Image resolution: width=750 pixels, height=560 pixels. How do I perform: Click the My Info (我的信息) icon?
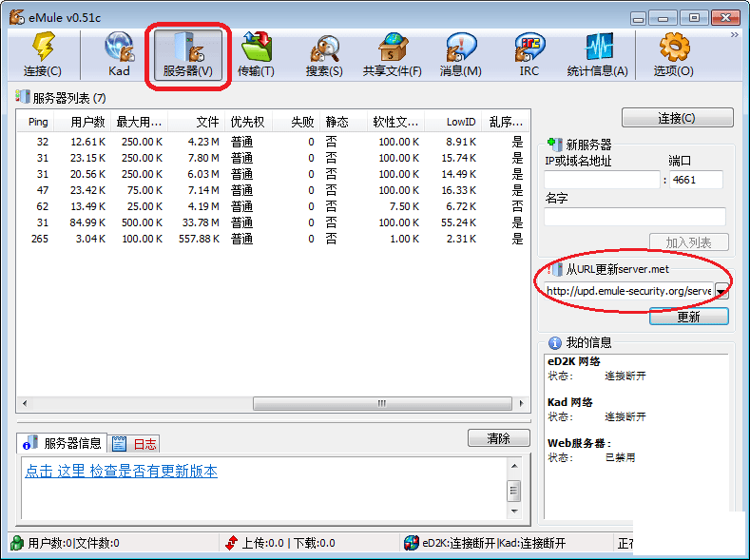[554, 342]
